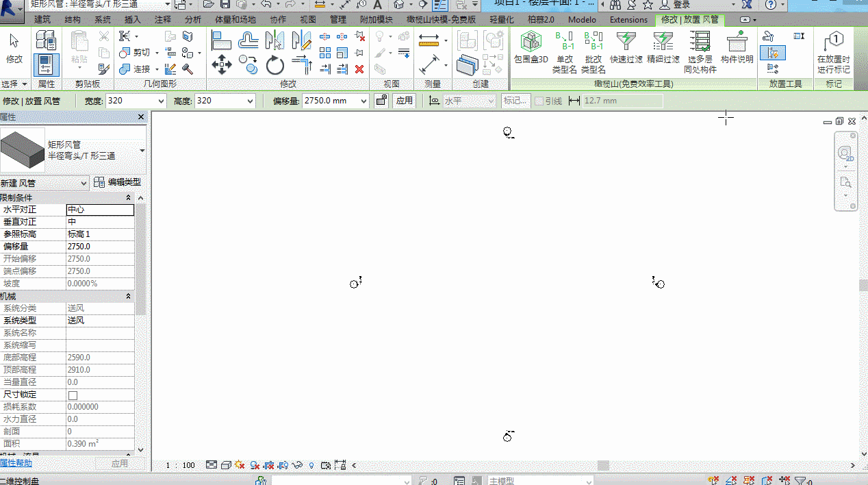Select the Trim/Extend to corner tool

click(302, 66)
